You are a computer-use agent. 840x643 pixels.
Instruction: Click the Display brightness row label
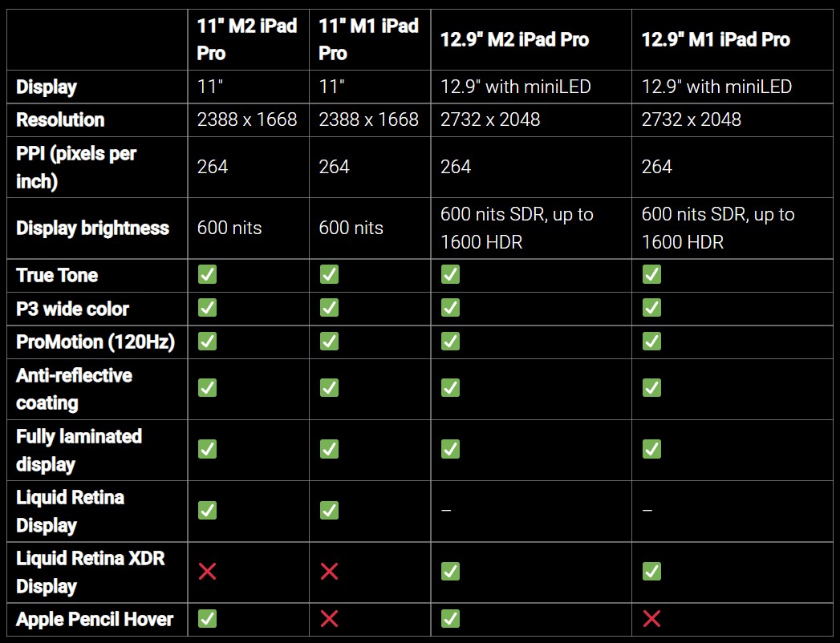coord(92,228)
